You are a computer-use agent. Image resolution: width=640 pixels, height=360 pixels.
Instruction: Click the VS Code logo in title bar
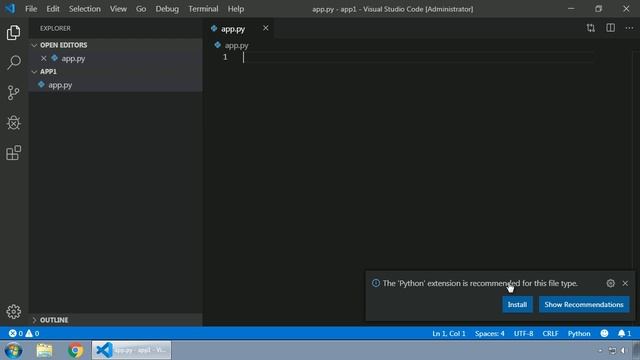pos(10,9)
